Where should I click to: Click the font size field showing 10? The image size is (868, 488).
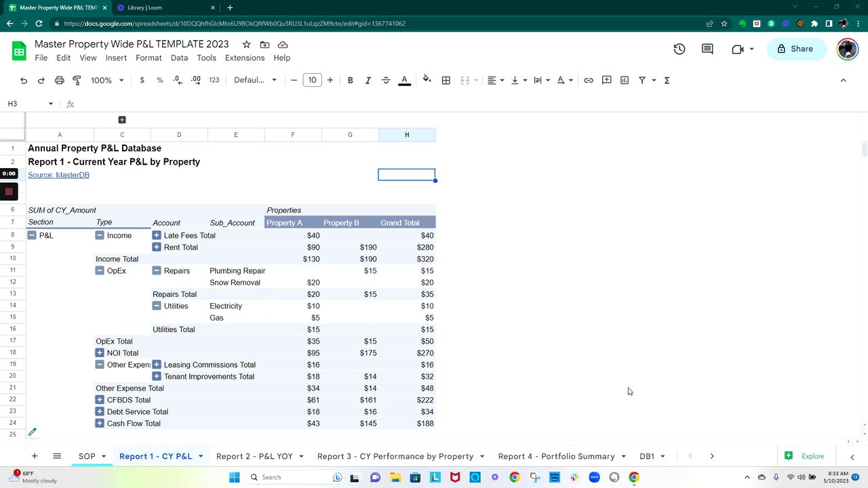point(312,80)
